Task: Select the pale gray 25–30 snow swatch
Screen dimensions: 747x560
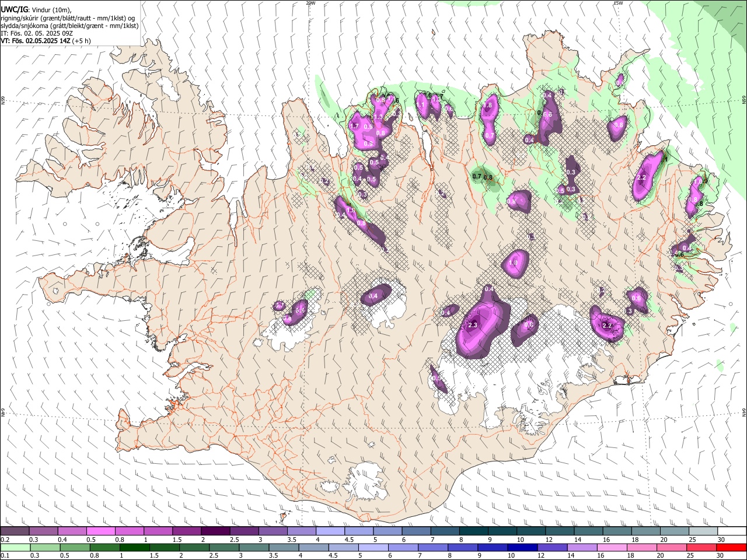Action: tap(704, 531)
